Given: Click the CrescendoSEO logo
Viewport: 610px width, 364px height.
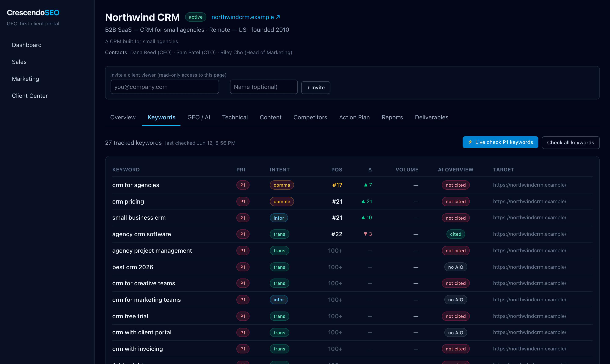Looking at the screenshot, I should point(33,12).
